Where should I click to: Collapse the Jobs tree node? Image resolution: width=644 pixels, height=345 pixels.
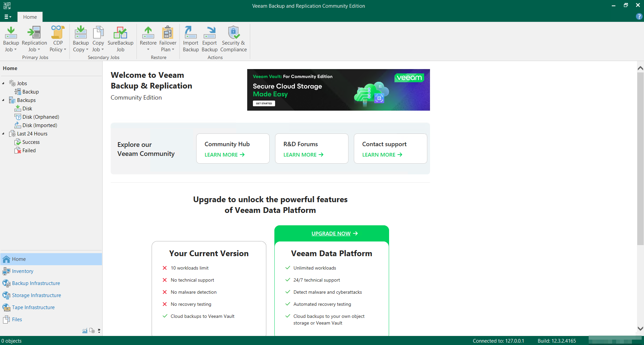tap(3, 83)
